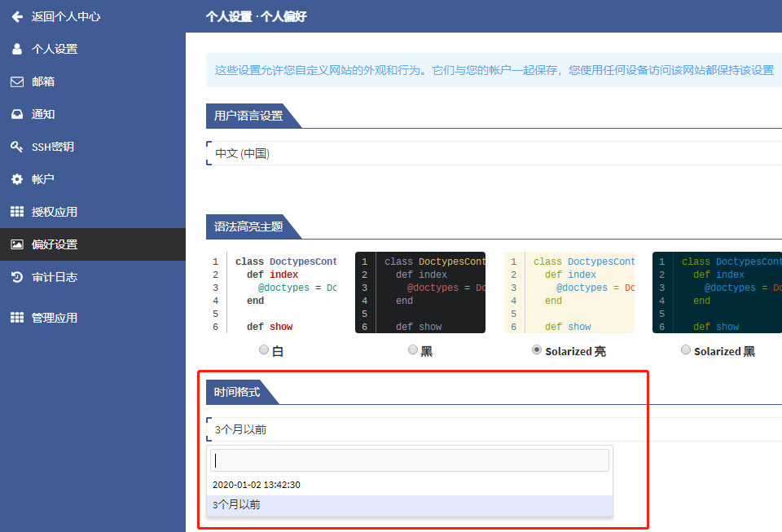The height and width of the screenshot is (532, 782).
Task: Click the inbox icon for 通知
Action: [17, 114]
